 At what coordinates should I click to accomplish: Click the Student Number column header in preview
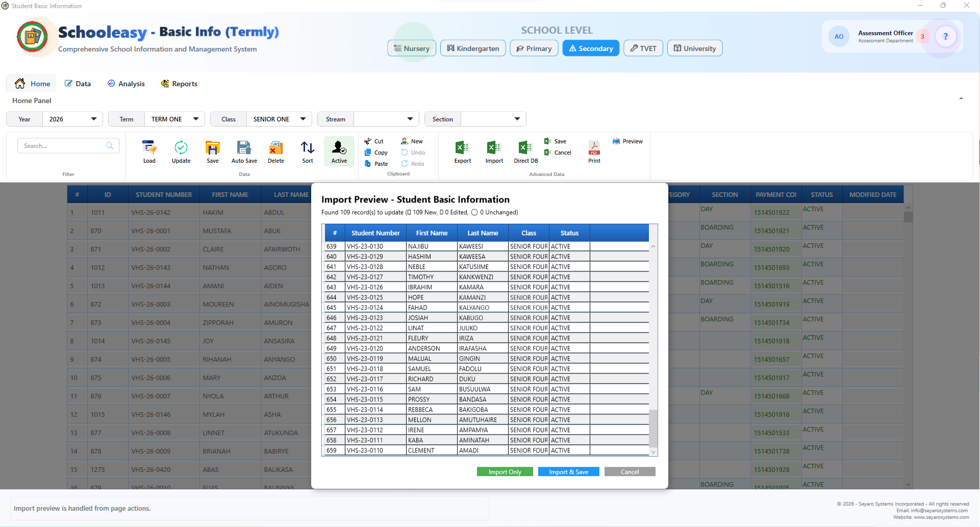(375, 233)
